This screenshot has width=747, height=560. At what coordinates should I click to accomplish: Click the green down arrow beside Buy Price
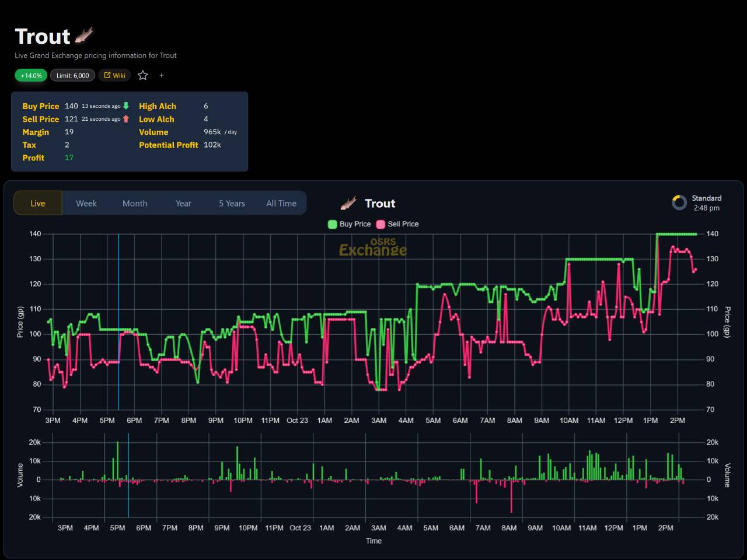point(126,106)
